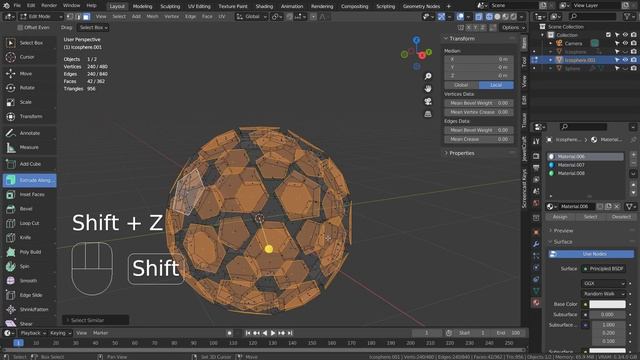Select the Transform tool
This screenshot has height=360, width=640.
(29, 116)
